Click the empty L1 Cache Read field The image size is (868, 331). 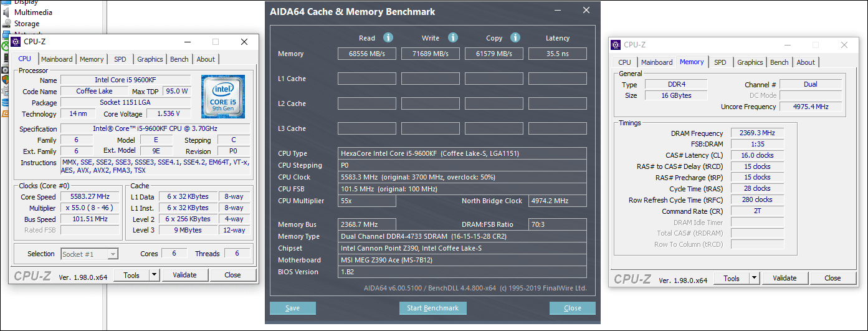(367, 79)
